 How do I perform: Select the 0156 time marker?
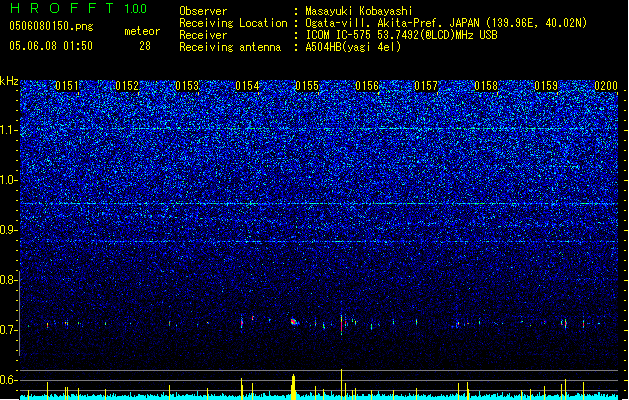point(367,86)
